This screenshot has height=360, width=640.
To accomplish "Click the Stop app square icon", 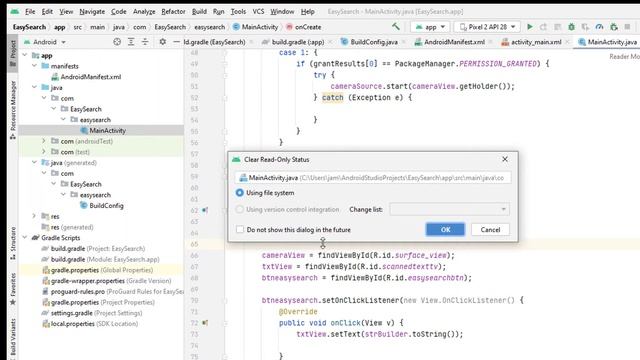I will tap(627, 27).
